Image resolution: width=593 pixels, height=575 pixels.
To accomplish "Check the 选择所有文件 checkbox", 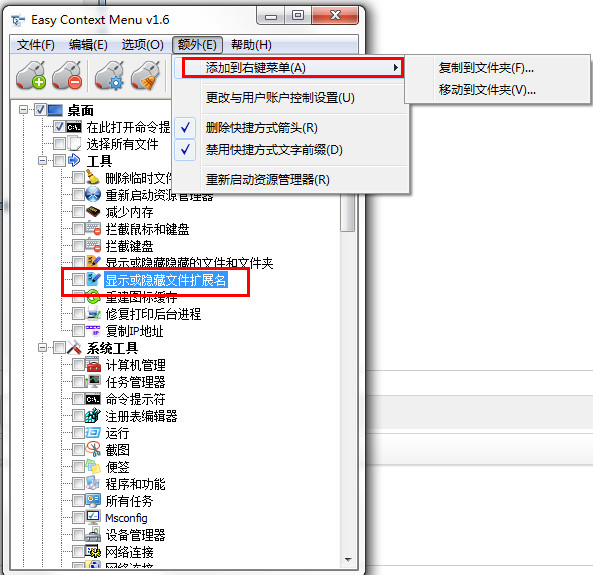I will [x=59, y=144].
